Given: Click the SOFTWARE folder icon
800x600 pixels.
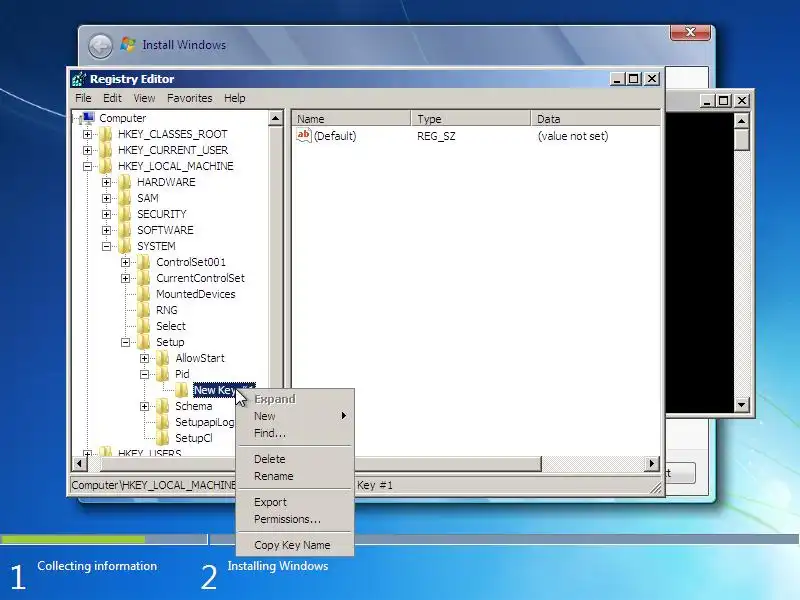Looking at the screenshot, I should coord(125,230).
